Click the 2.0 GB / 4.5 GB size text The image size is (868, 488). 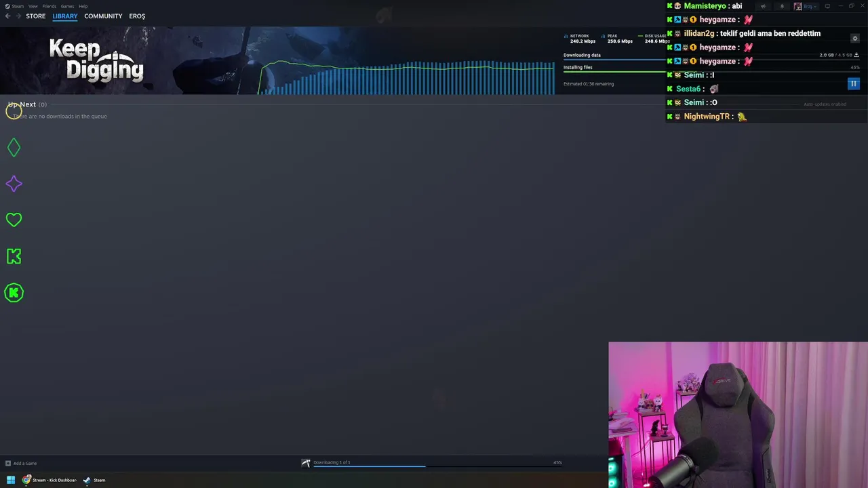[835, 55]
